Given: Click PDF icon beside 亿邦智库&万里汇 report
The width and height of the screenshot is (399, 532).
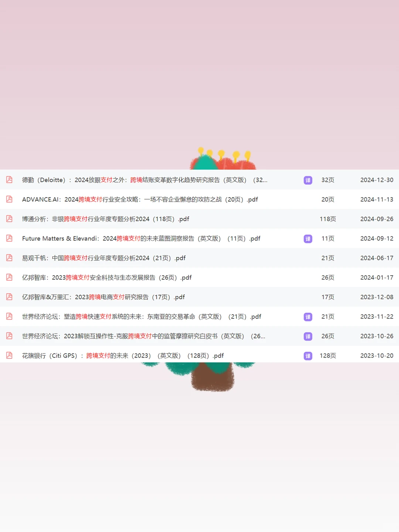Looking at the screenshot, I should 9,297.
